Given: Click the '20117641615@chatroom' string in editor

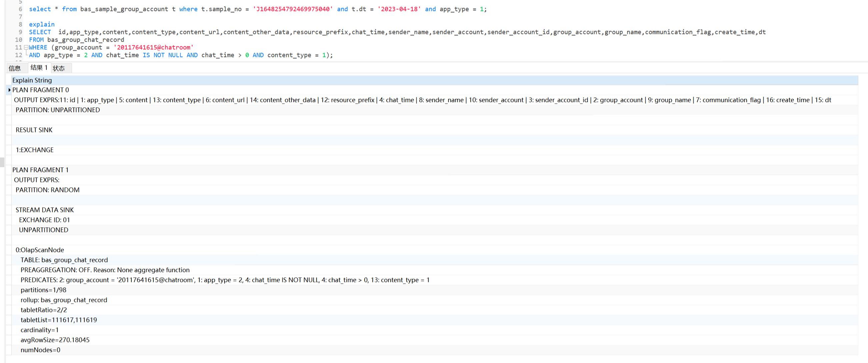Looking at the screenshot, I should 154,48.
